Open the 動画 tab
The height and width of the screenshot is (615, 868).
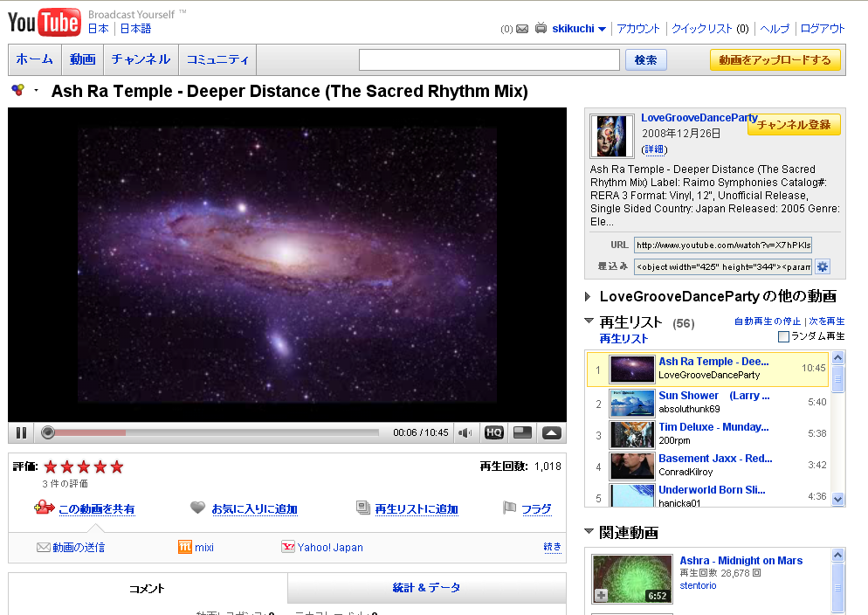(82, 59)
